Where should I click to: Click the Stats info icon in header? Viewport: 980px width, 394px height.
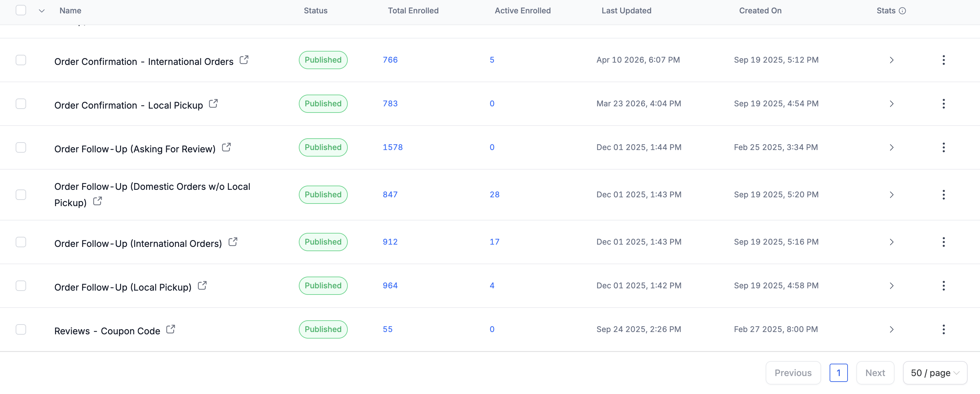click(902, 11)
